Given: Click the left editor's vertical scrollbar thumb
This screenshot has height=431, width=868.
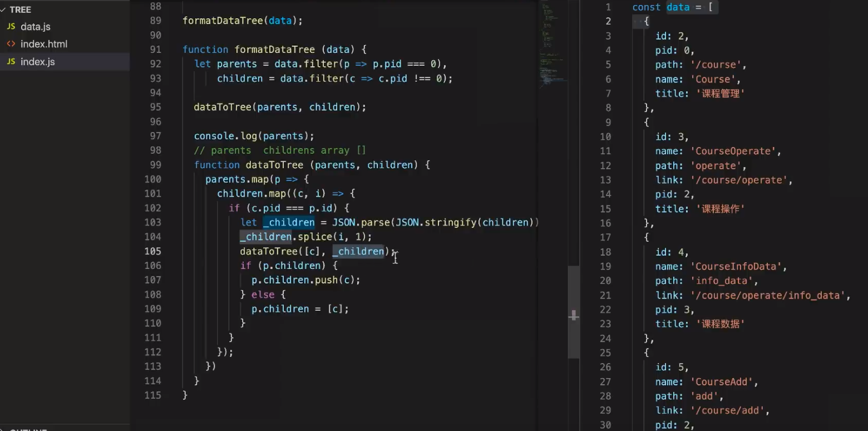Looking at the screenshot, I should (x=573, y=312).
